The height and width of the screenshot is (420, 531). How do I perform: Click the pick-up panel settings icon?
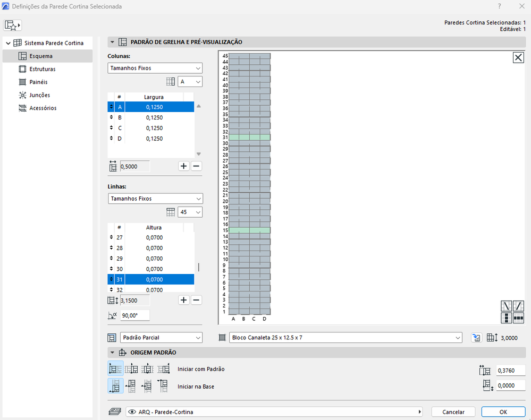point(476,338)
